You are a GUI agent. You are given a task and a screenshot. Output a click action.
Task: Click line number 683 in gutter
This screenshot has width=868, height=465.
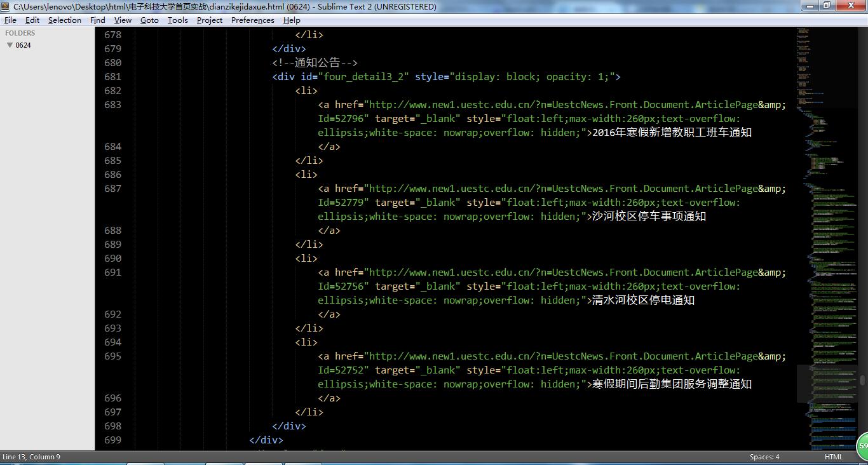pos(112,105)
